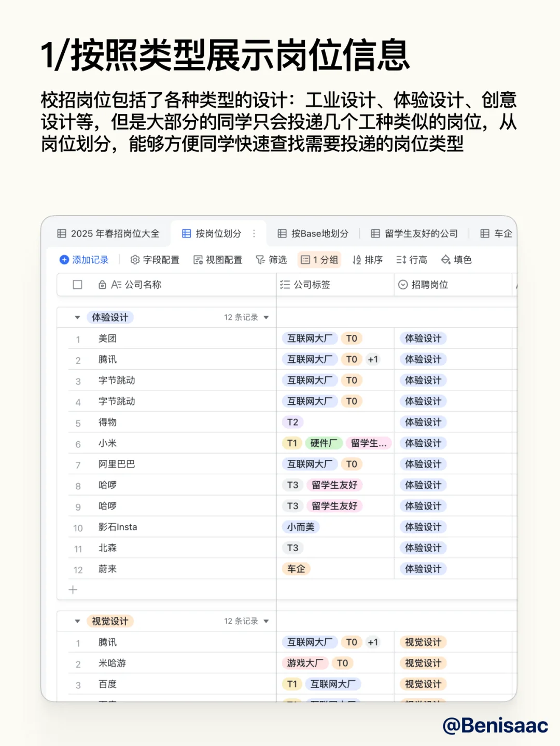Click the T1 tag in 百度 row
The height and width of the screenshot is (746, 560).
coord(292,684)
